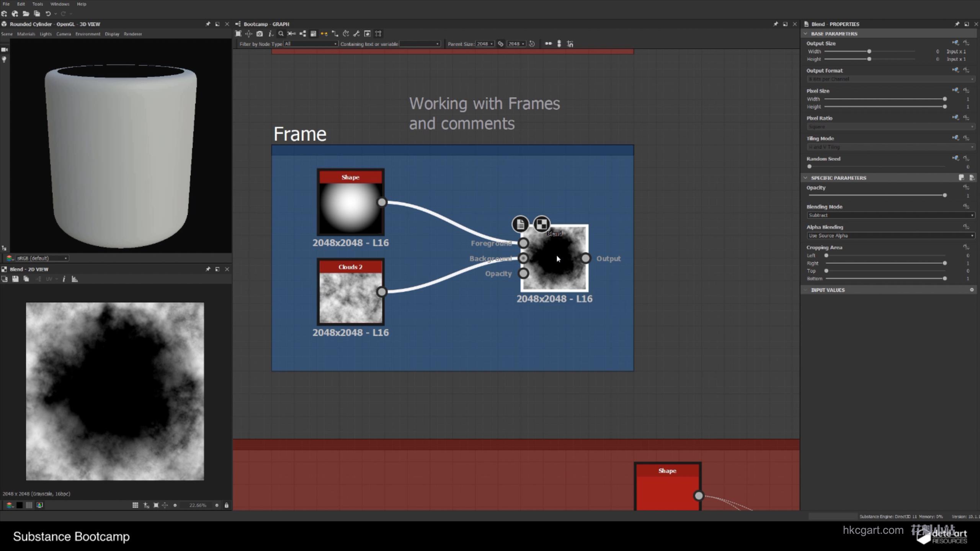980x551 pixels.
Task: Open the Containing text or variable dropdown
Action: pos(420,44)
